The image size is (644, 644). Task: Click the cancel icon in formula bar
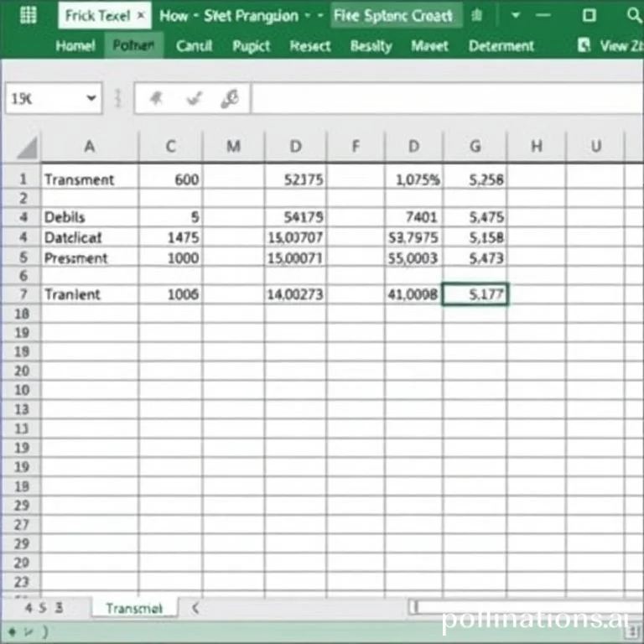pos(156,99)
